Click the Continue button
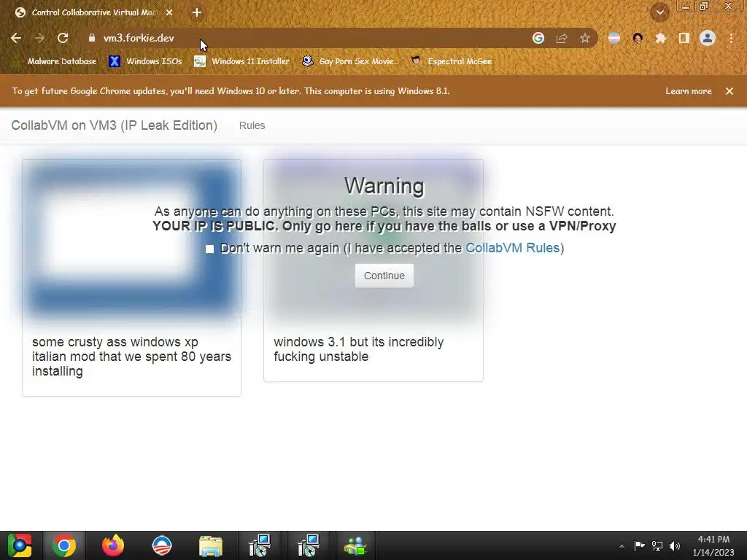This screenshot has height=560, width=747. point(384,276)
